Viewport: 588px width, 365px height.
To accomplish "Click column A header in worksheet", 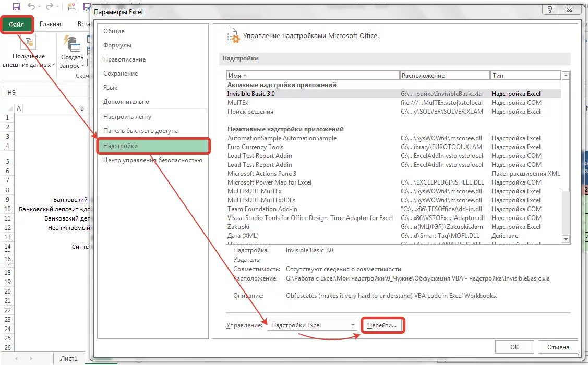I will [19, 108].
